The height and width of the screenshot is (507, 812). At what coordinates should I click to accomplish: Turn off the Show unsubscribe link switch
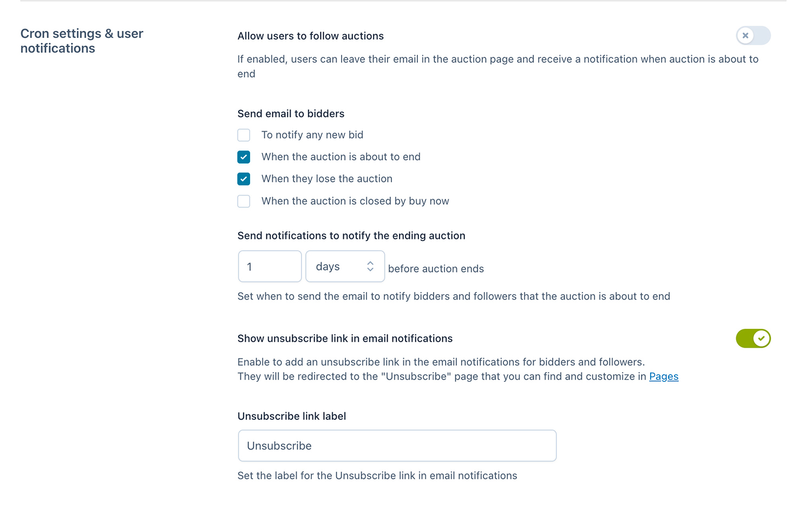[x=753, y=339]
